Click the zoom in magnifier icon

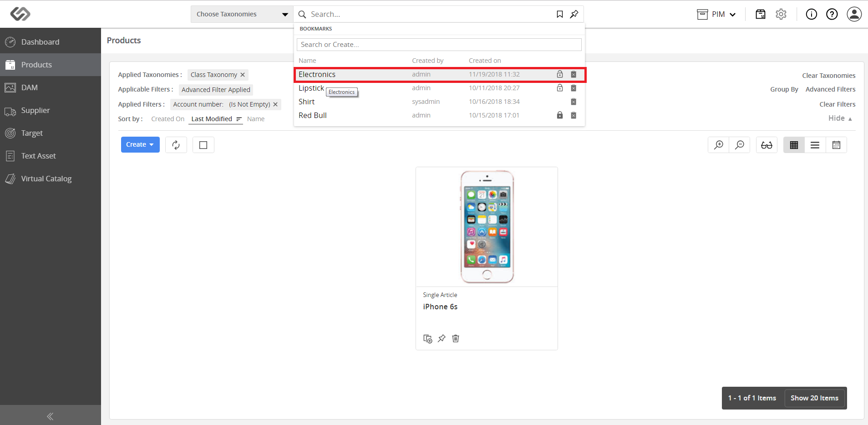[719, 145]
